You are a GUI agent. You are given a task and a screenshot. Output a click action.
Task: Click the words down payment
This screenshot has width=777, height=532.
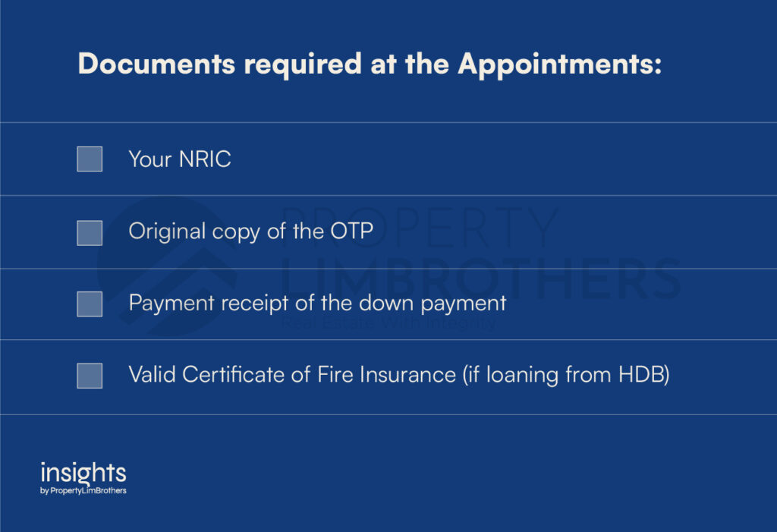tap(433, 303)
